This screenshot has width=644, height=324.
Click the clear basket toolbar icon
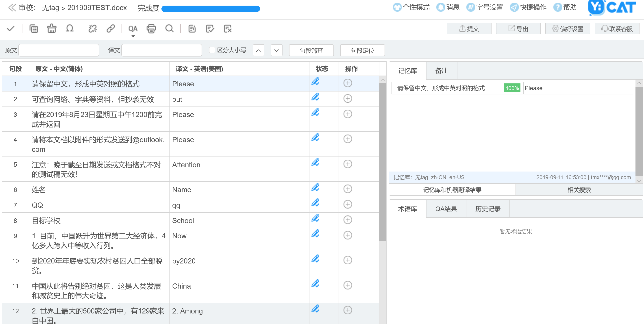[52, 28]
